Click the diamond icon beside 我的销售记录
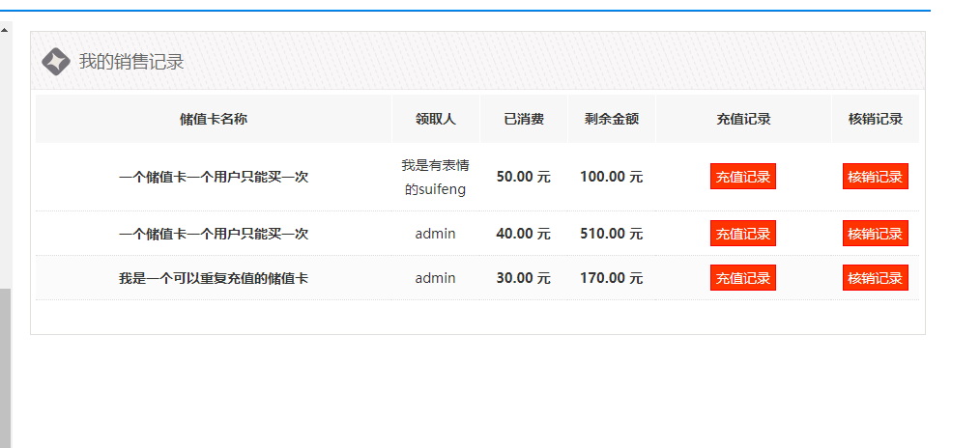980x448 pixels. point(55,61)
